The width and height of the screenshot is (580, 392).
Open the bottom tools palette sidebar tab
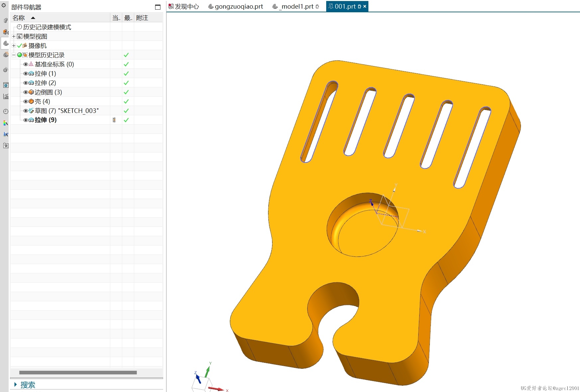point(5,146)
